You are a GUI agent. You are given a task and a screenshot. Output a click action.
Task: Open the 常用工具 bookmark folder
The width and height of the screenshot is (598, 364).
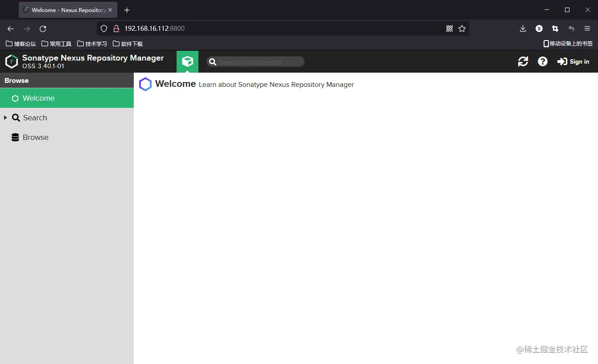[x=56, y=44]
